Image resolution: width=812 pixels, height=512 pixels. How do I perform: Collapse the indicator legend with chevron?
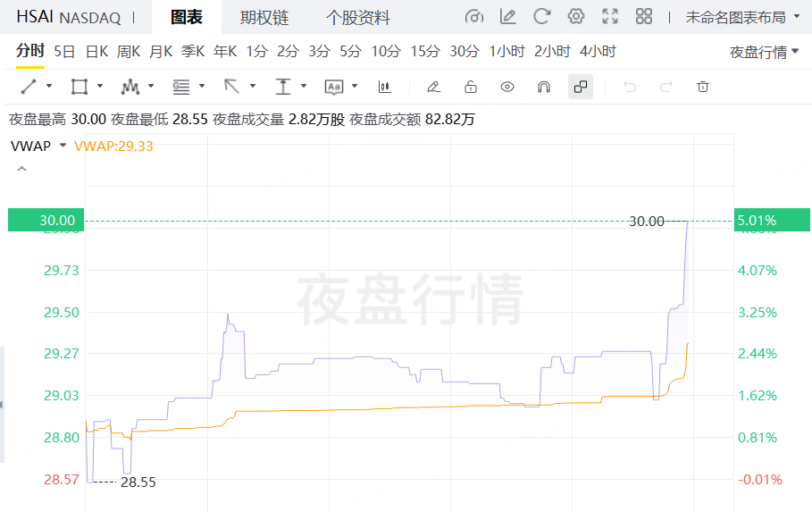point(21,169)
